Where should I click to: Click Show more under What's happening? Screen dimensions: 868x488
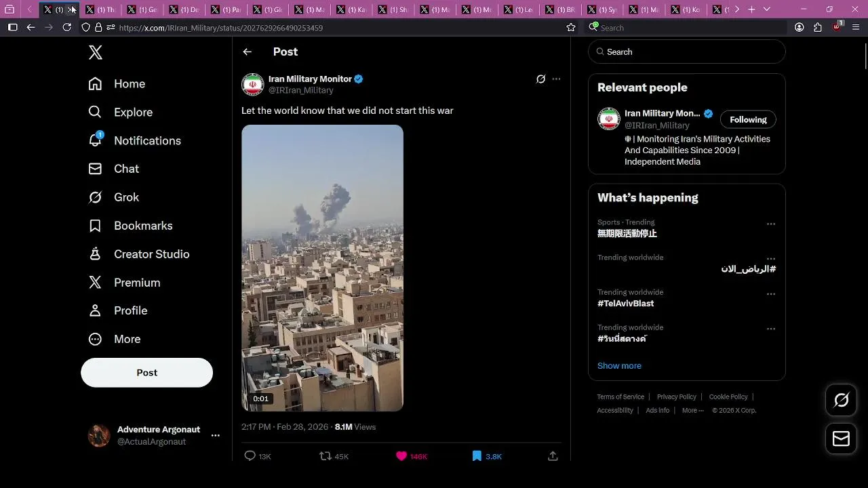619,365
